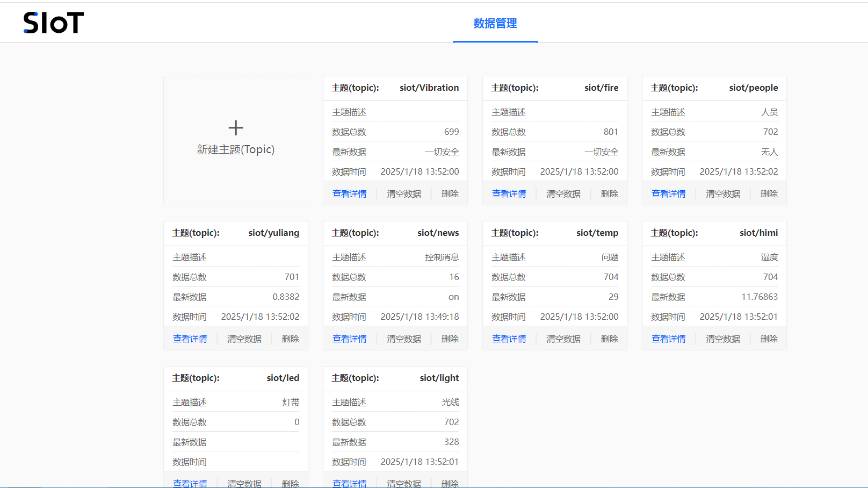
Task: Select data count 699 in siot/Vibration
Action: [x=452, y=132]
